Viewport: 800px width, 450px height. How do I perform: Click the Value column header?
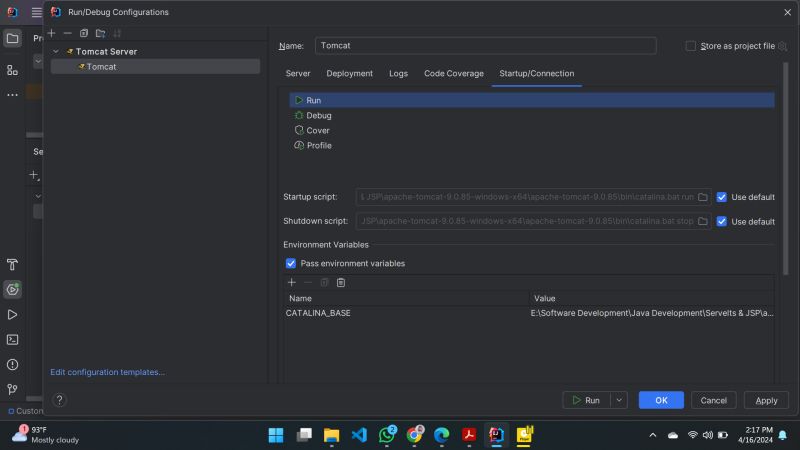(652, 298)
